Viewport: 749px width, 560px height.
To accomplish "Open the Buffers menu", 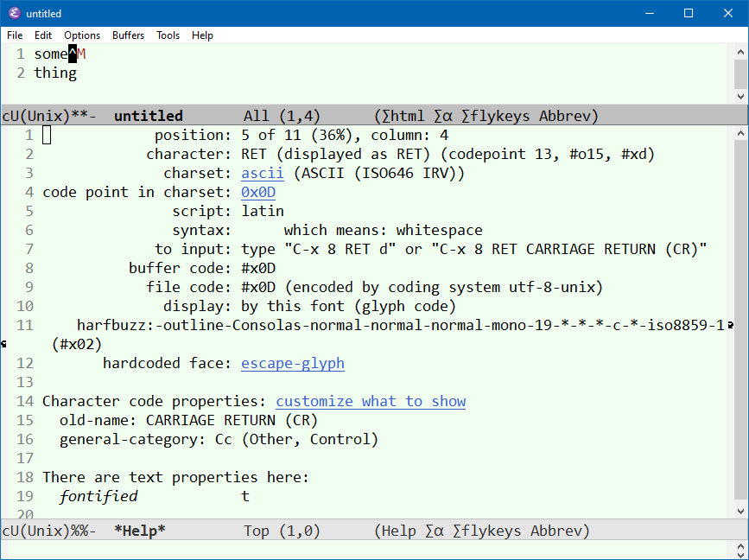I will point(128,35).
